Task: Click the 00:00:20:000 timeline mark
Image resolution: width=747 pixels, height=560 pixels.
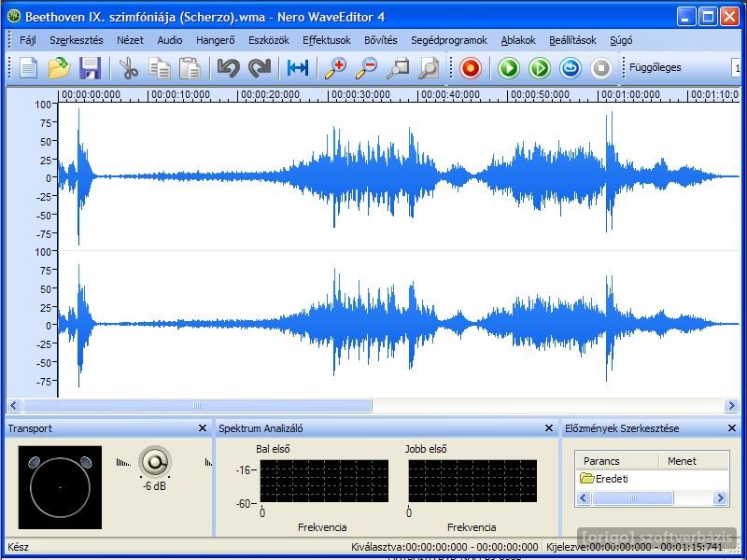Action: pyautogui.click(x=270, y=94)
